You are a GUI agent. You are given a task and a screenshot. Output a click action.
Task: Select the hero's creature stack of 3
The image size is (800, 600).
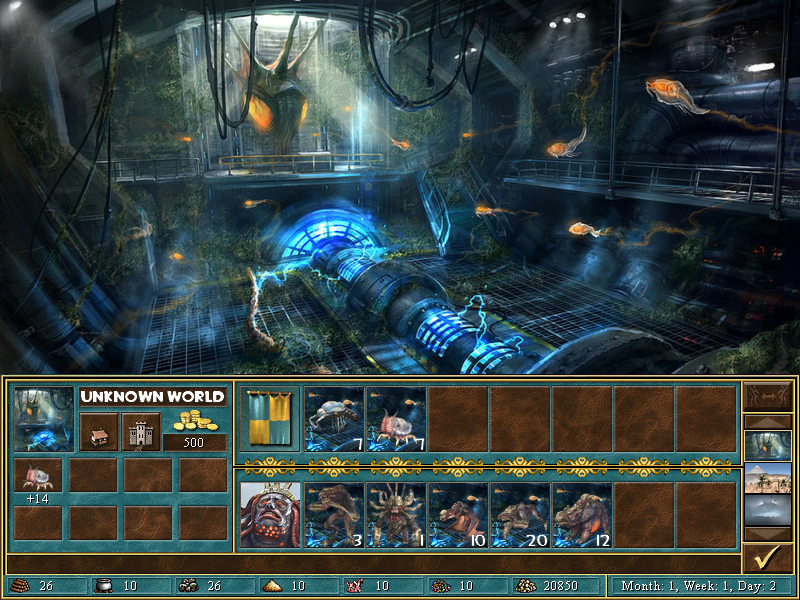coord(334,515)
